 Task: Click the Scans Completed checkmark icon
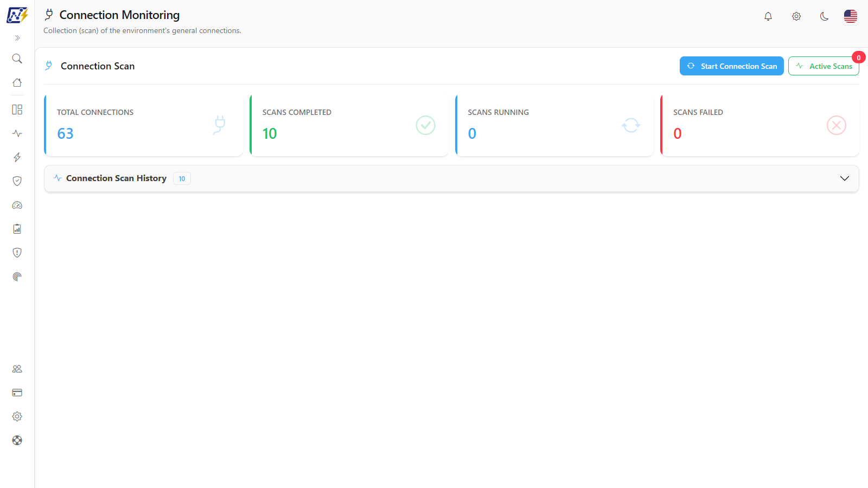click(x=425, y=125)
